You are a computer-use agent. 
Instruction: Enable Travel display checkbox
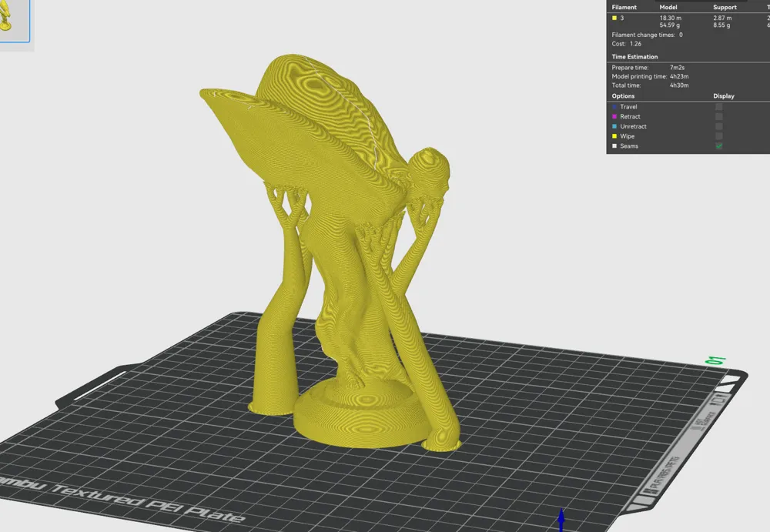[x=719, y=106]
